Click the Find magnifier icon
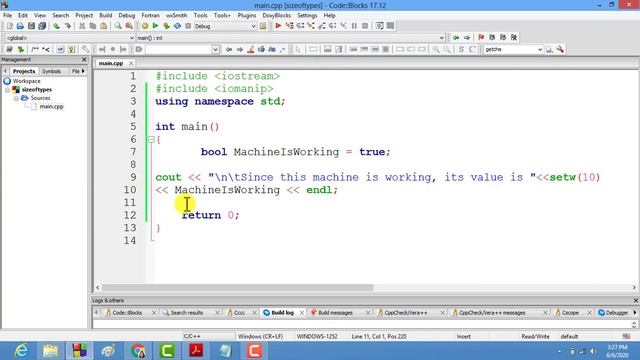Viewport: 640px width, 360px height. (118, 26)
